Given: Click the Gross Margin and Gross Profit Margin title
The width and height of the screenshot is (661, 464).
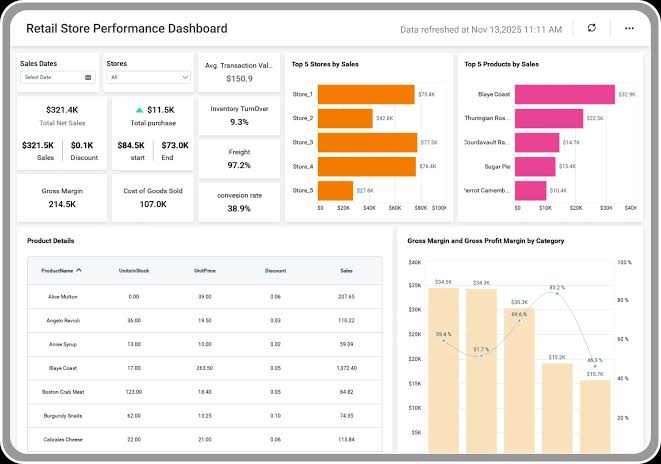Looking at the screenshot, I should click(x=486, y=241).
